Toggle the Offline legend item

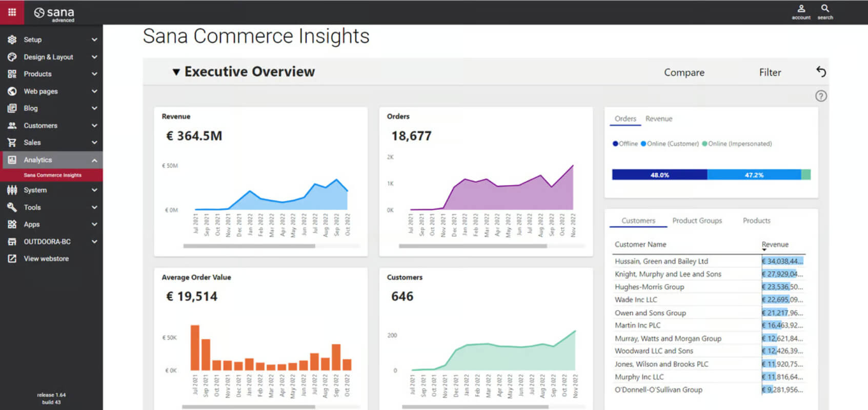[x=625, y=143]
